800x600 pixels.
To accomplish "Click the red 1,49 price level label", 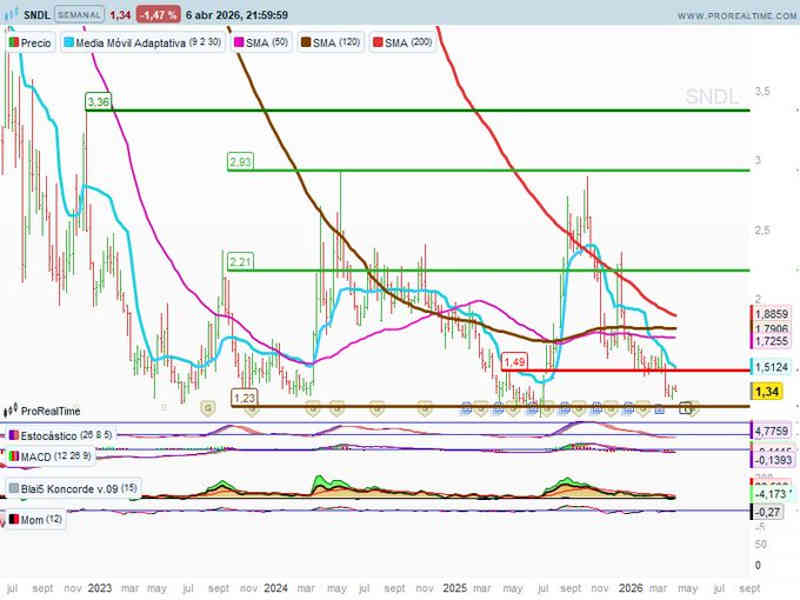I will coord(514,361).
